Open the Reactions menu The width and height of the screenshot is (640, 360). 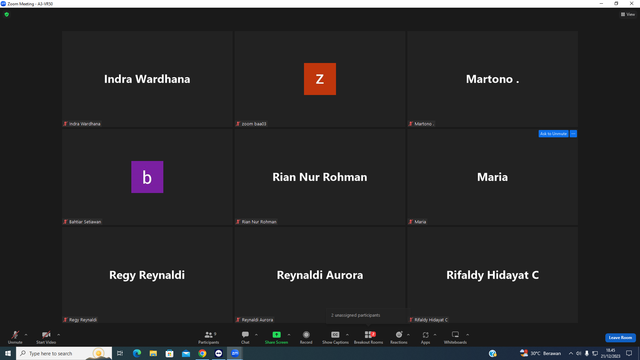(x=399, y=337)
